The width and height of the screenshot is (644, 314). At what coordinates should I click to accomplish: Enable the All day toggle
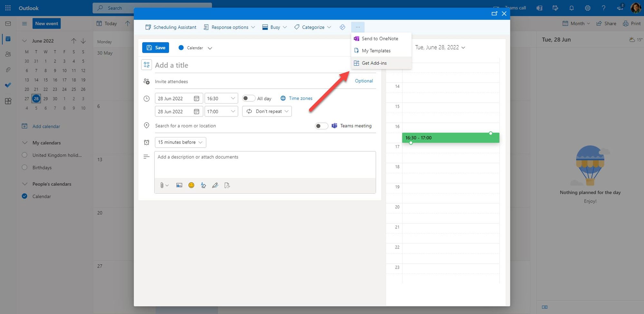pos(248,98)
